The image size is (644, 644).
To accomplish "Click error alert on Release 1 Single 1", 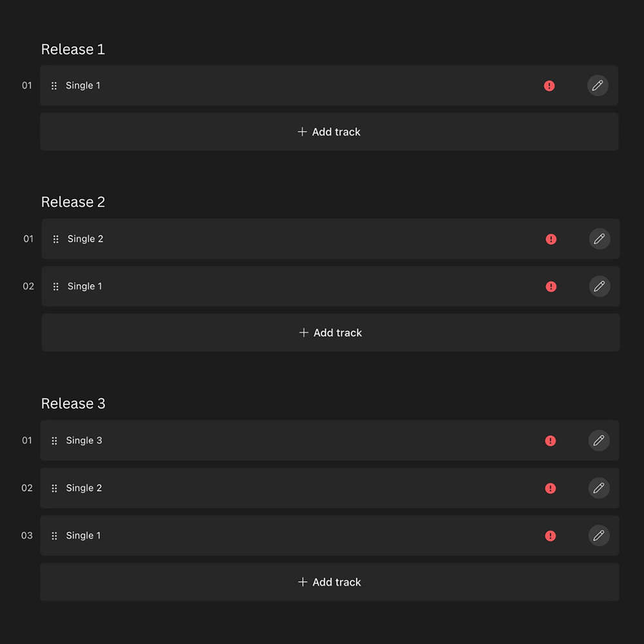I will pyautogui.click(x=549, y=86).
